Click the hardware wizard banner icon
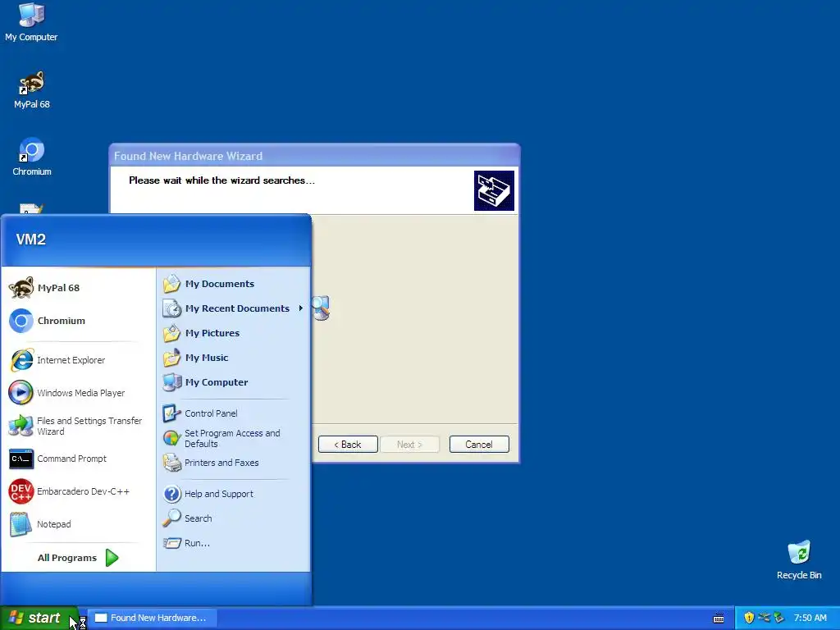Screen dimensions: 840x630 494,190
